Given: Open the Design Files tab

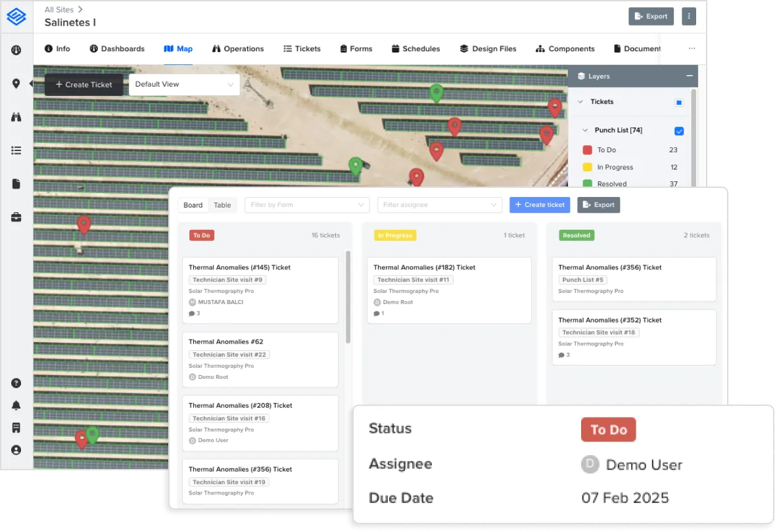Looking at the screenshot, I should click(x=488, y=49).
